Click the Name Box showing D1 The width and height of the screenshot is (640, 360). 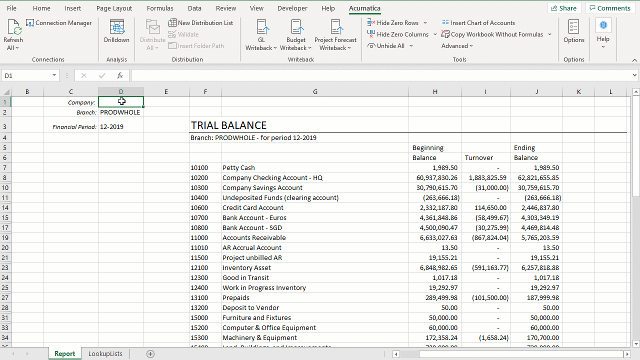point(26,76)
